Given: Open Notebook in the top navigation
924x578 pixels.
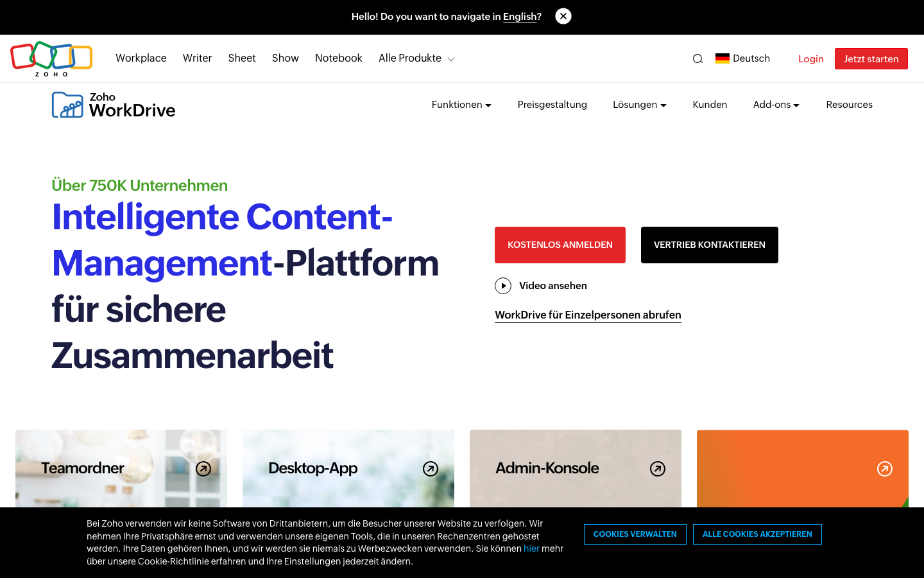Looking at the screenshot, I should 339,58.
